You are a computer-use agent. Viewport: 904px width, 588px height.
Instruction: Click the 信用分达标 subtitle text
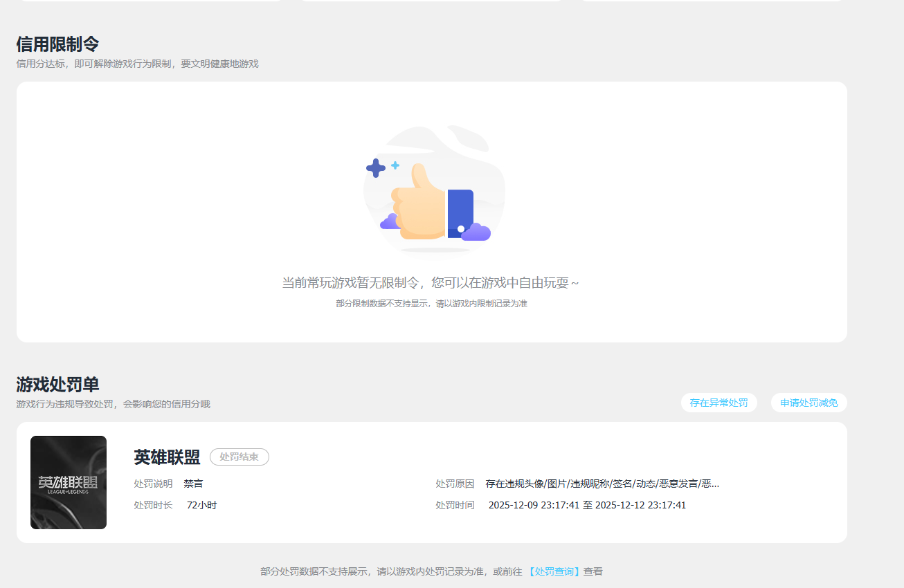(137, 64)
